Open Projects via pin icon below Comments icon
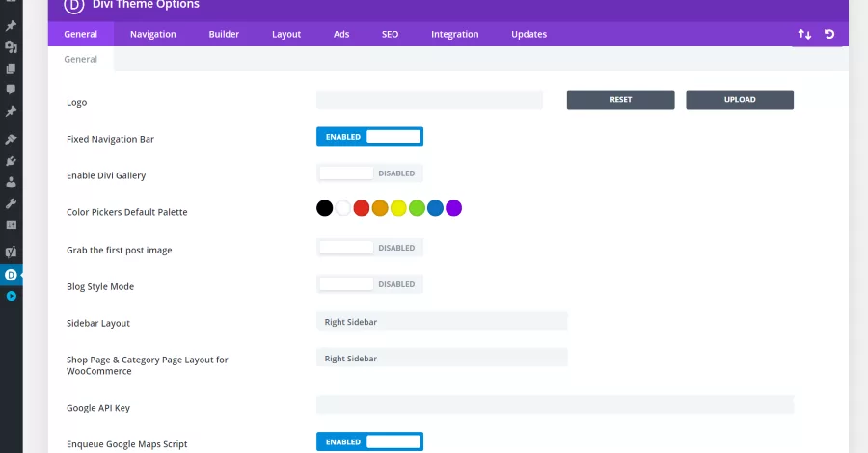The height and width of the screenshot is (453, 868). point(11,111)
